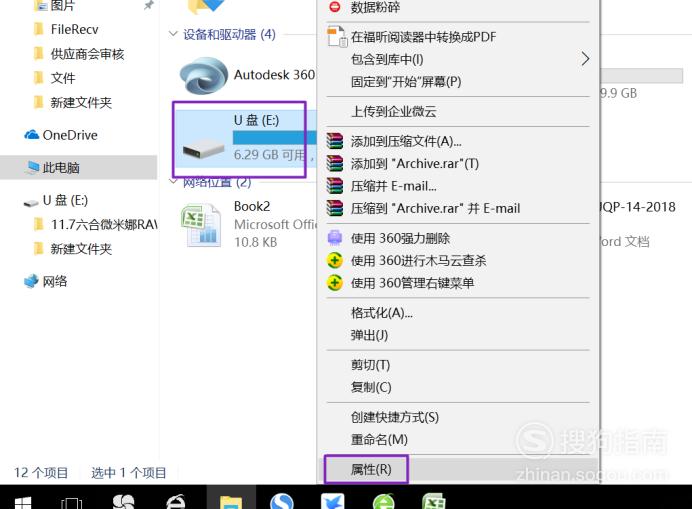Click the U 盘 (E:) capacity bar
This screenshot has height=509, width=692.
pos(275,138)
